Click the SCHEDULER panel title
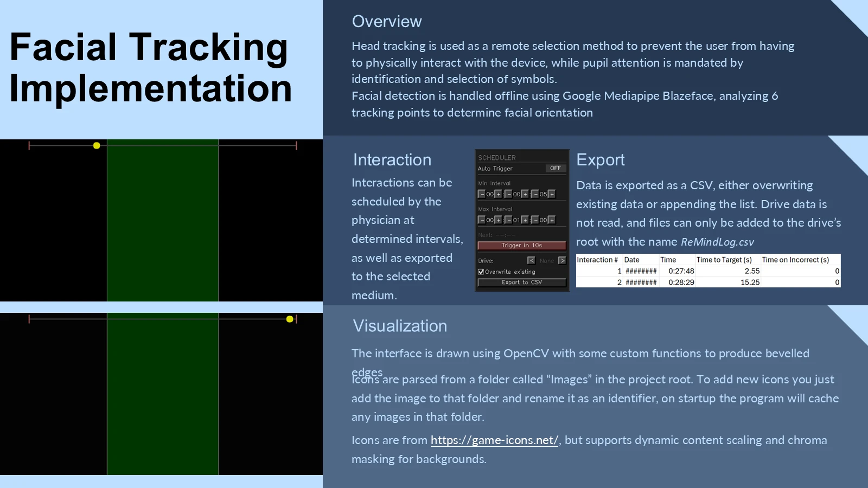This screenshot has height=488, width=868. [497, 158]
